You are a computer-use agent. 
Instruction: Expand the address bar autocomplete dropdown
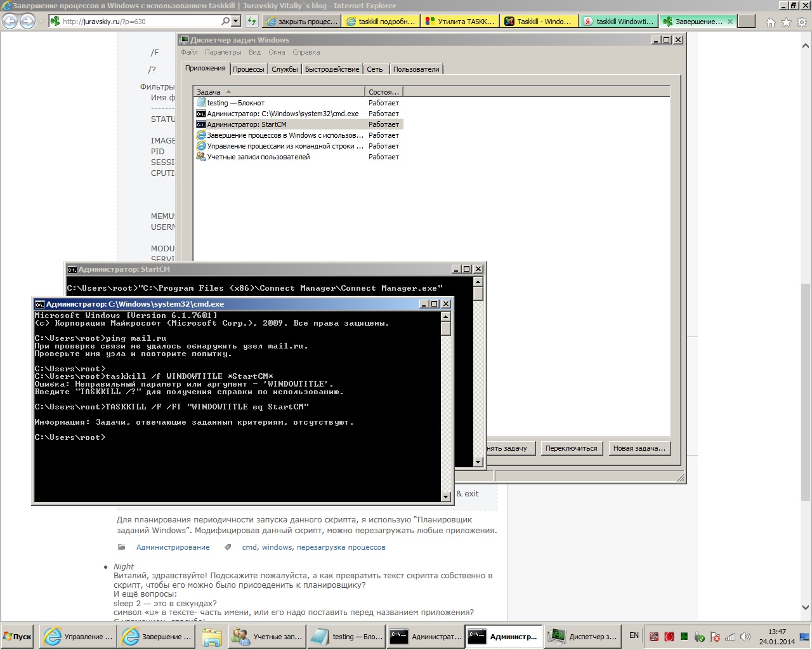click(x=236, y=22)
